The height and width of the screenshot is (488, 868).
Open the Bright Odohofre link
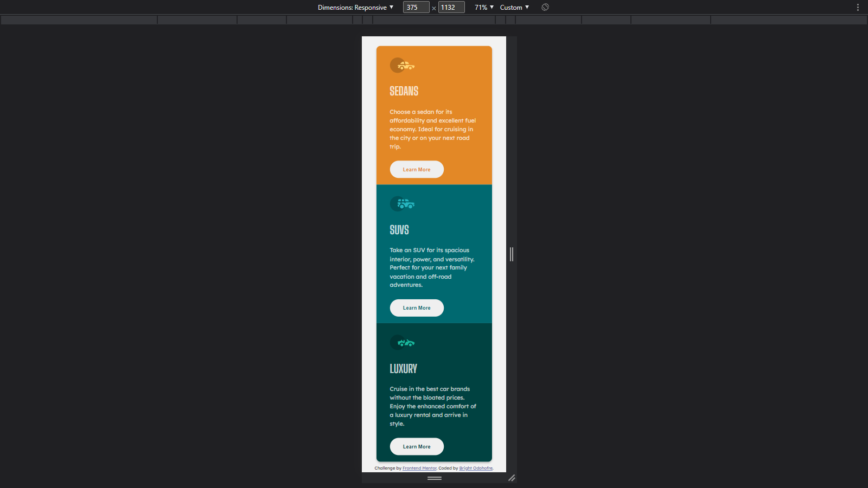pos(476,468)
